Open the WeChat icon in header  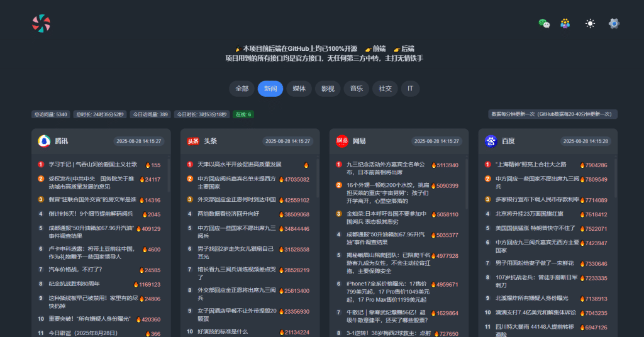[544, 23]
